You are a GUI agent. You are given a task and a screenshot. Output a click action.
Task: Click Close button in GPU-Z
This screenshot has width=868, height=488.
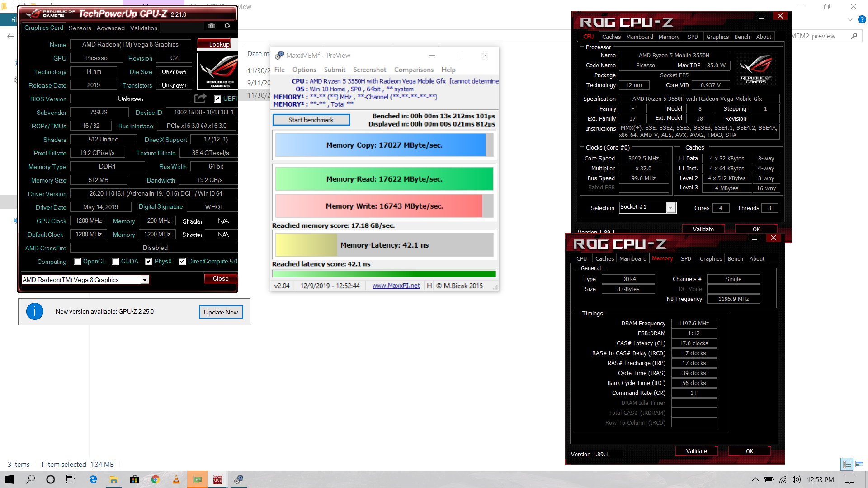tap(221, 278)
